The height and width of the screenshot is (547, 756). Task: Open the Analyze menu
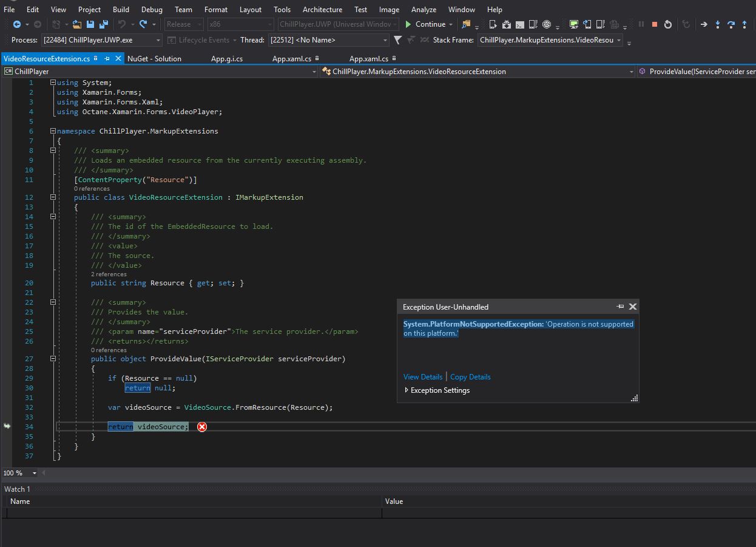click(x=424, y=9)
